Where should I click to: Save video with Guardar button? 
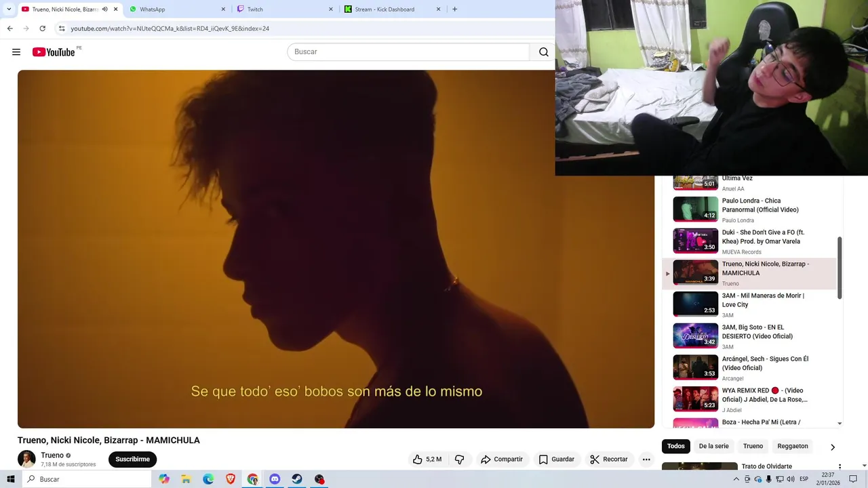[x=557, y=459]
